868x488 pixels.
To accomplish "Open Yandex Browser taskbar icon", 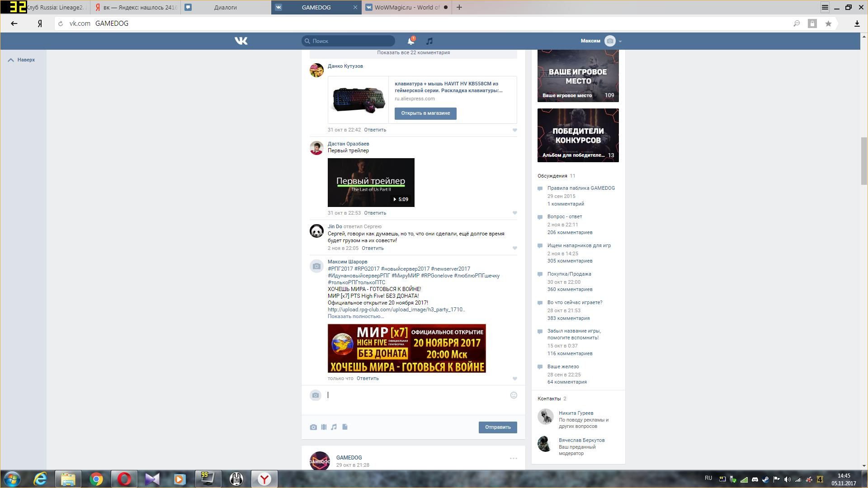I will coord(264,479).
